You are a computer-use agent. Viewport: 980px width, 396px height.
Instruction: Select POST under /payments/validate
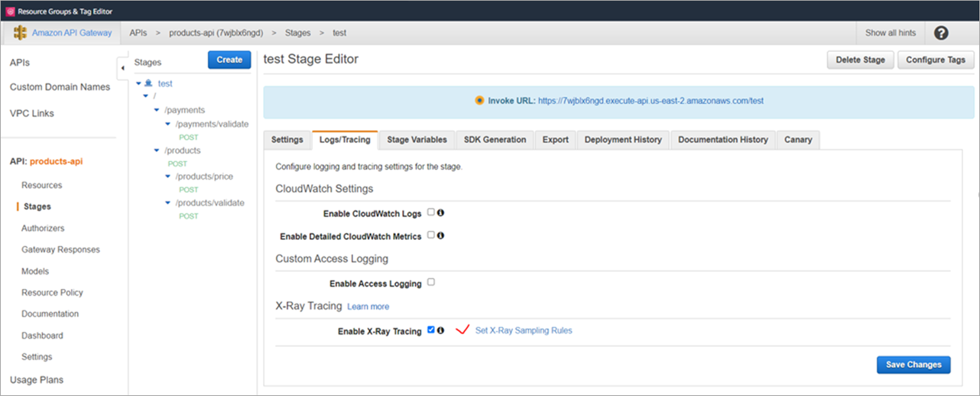click(x=188, y=138)
